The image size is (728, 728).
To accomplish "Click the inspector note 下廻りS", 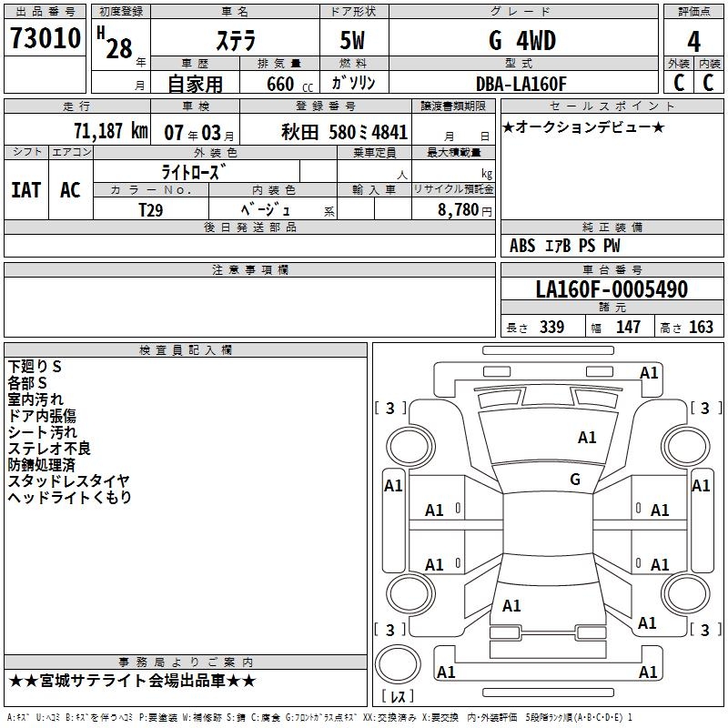I will point(35,367).
